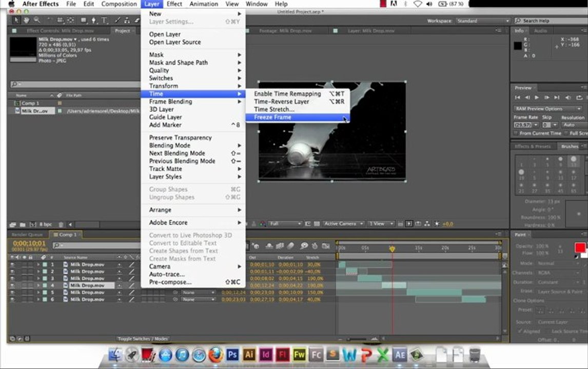This screenshot has height=369, width=588.
Task: Toggle the Preview panel audio mute icon
Action: (568, 97)
